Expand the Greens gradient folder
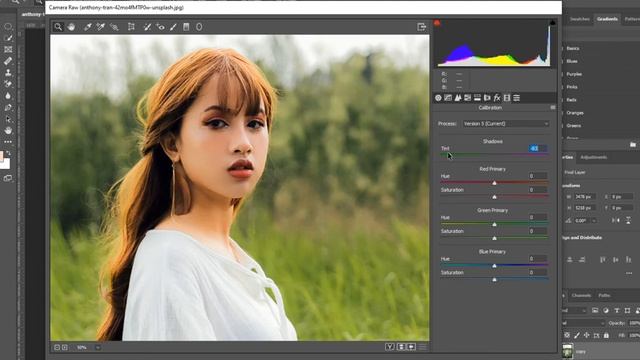Screen dimensions: 640x360 pyautogui.click(x=573, y=126)
